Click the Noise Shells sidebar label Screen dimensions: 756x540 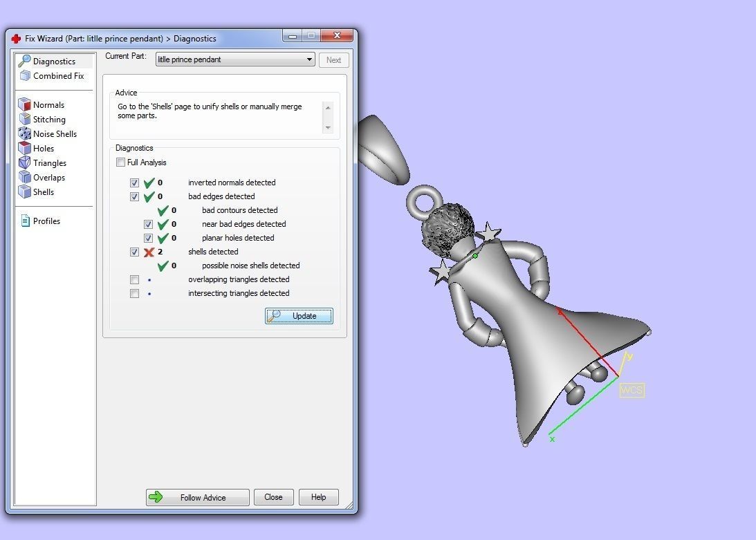tap(55, 133)
